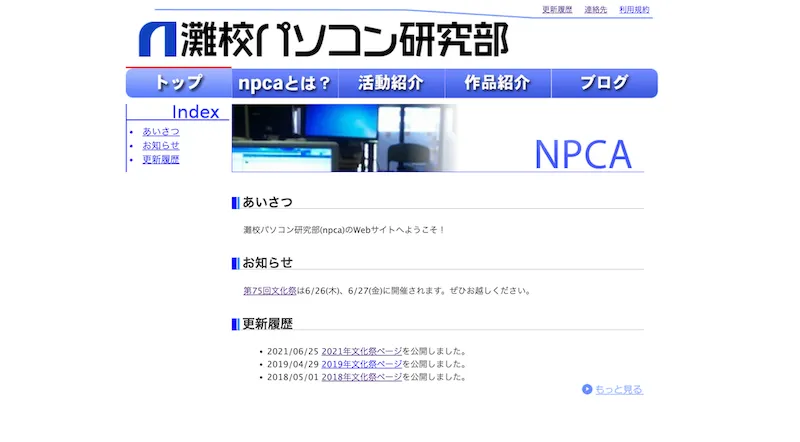Click the お知らせ section heading
The width and height of the screenshot is (800, 442).
(267, 263)
